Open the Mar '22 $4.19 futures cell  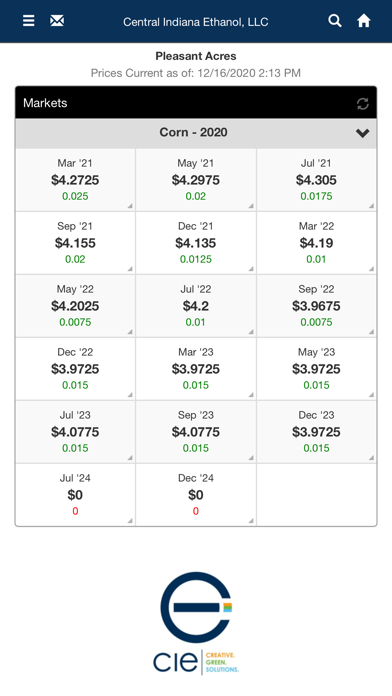tap(316, 243)
